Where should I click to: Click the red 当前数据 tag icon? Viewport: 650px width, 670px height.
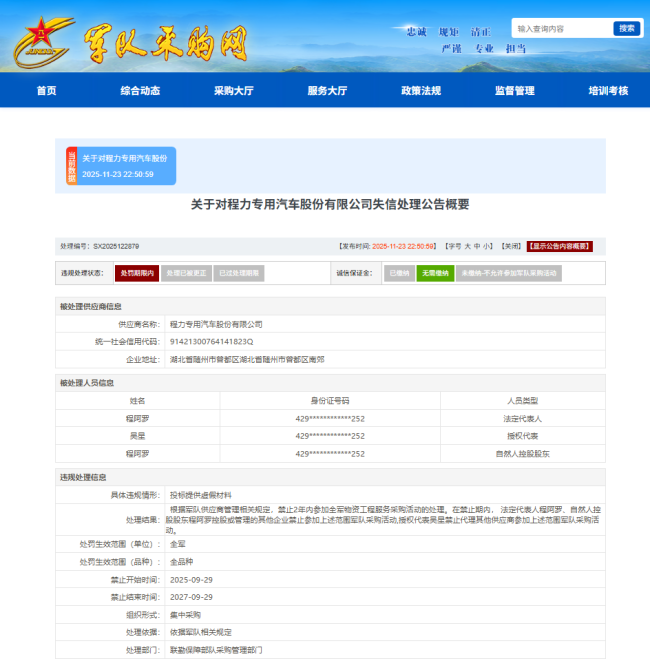pos(71,166)
